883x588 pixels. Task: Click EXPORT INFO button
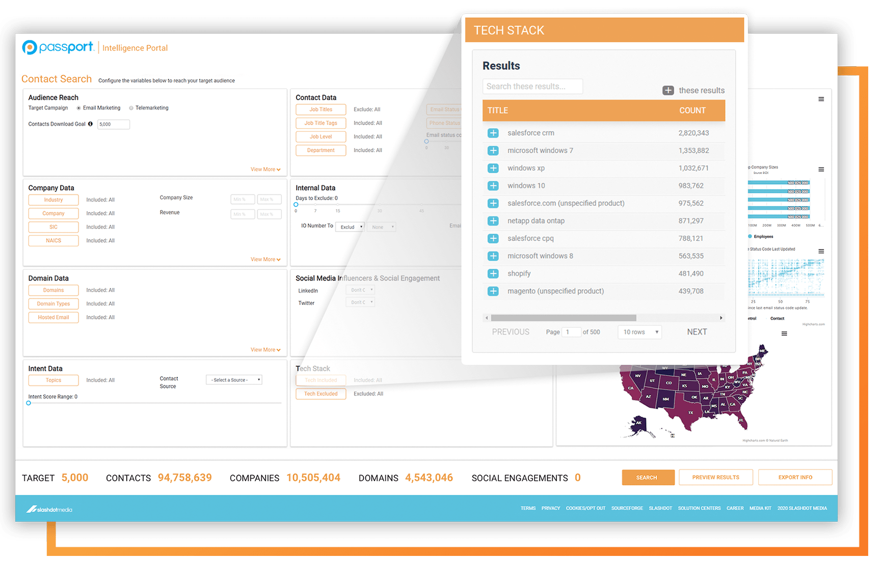[x=795, y=478]
